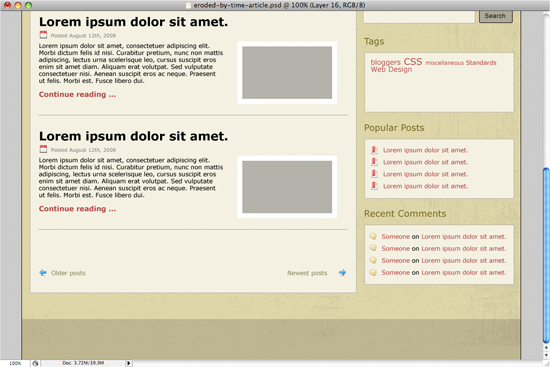Viewport: 550px width, 367px height.
Task: Click the scrollbar's up arrow
Action: pyautogui.click(x=546, y=347)
